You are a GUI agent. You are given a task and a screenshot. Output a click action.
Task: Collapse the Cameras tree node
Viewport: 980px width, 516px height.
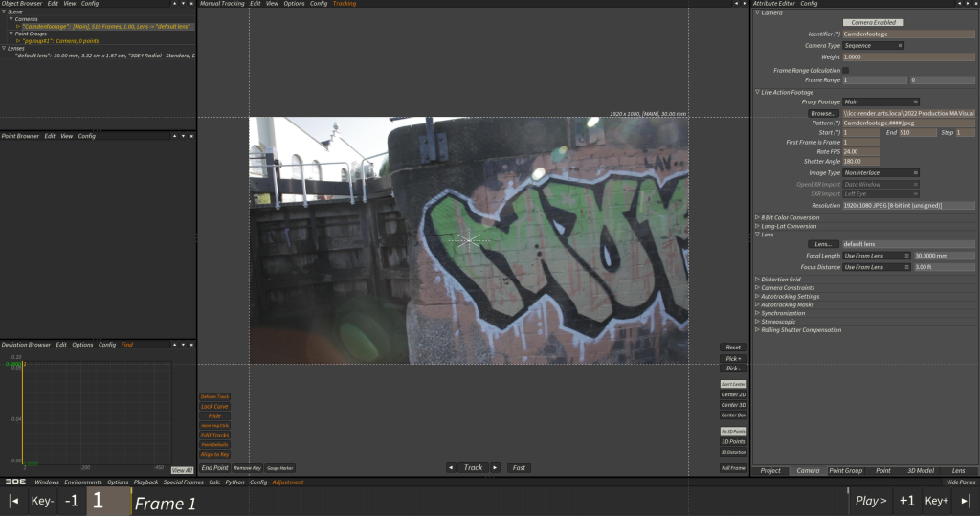point(11,19)
